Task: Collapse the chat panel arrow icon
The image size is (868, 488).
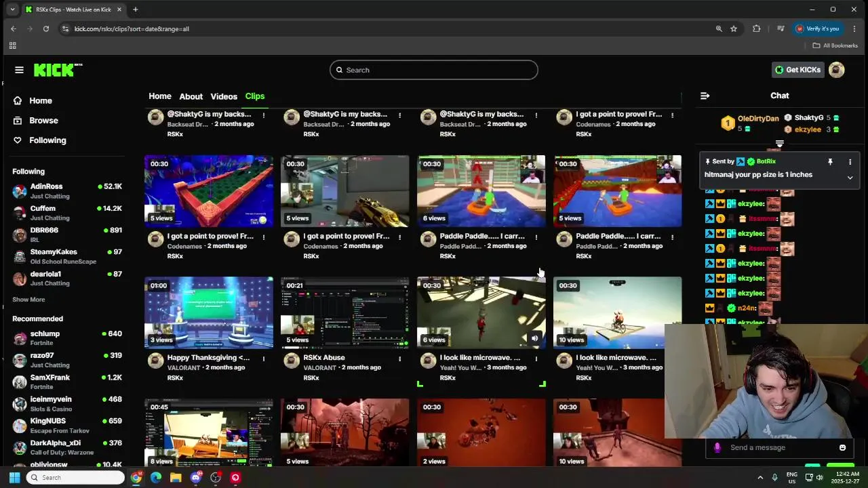Action: coord(705,96)
